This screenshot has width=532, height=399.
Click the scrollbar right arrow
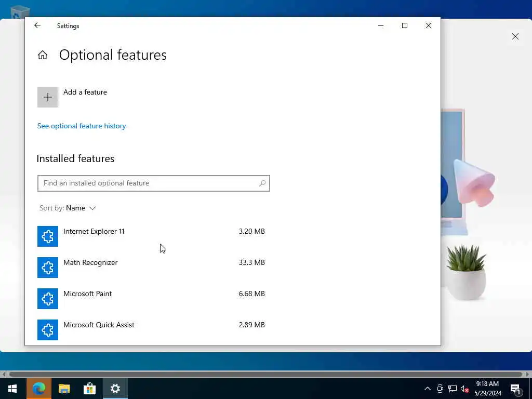click(528, 374)
